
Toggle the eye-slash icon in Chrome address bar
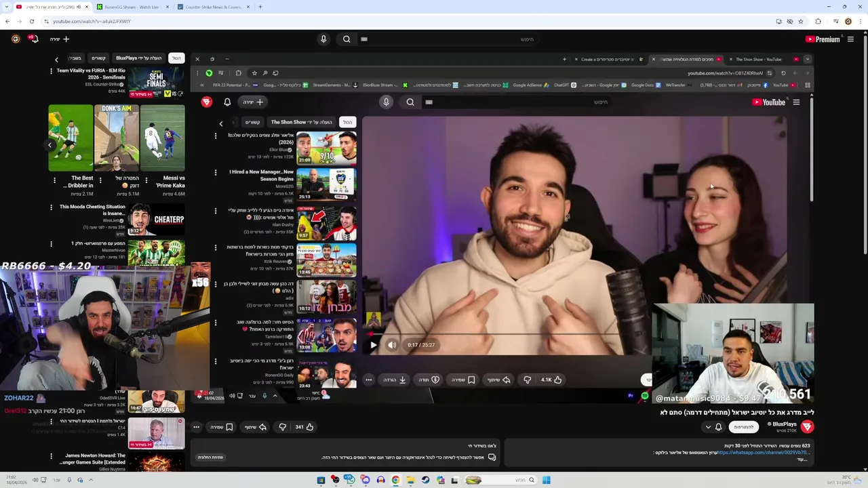[x=790, y=21]
